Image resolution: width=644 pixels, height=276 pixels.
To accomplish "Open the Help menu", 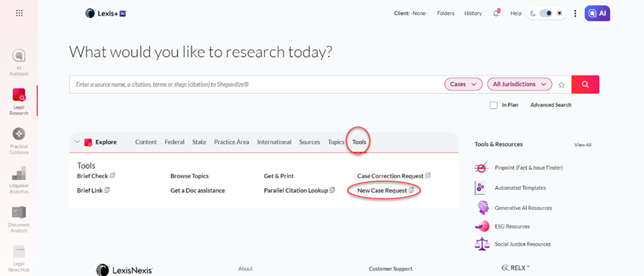I will click(x=516, y=14).
